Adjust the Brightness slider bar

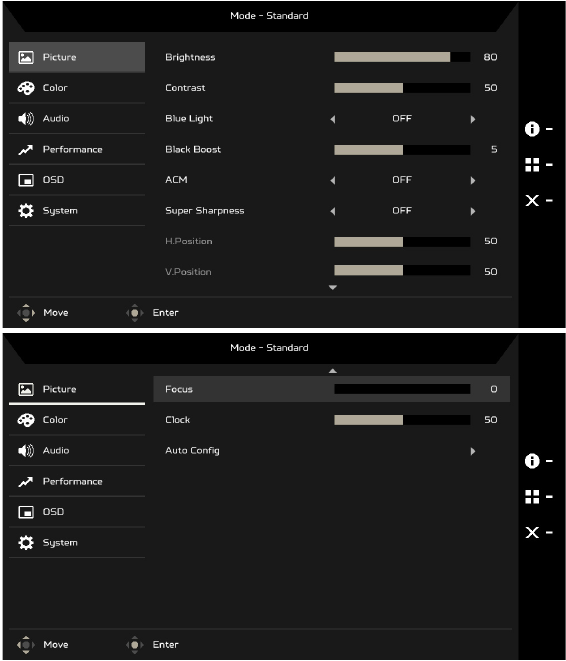(402, 57)
